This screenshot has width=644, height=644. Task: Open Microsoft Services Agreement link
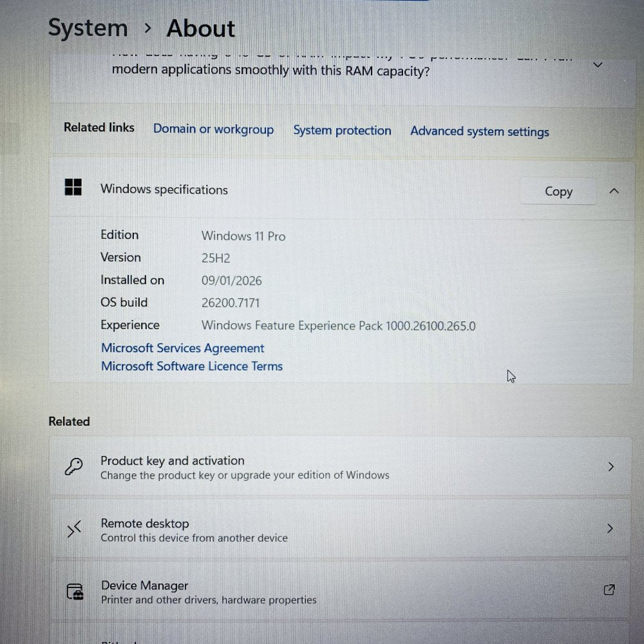[182, 348]
